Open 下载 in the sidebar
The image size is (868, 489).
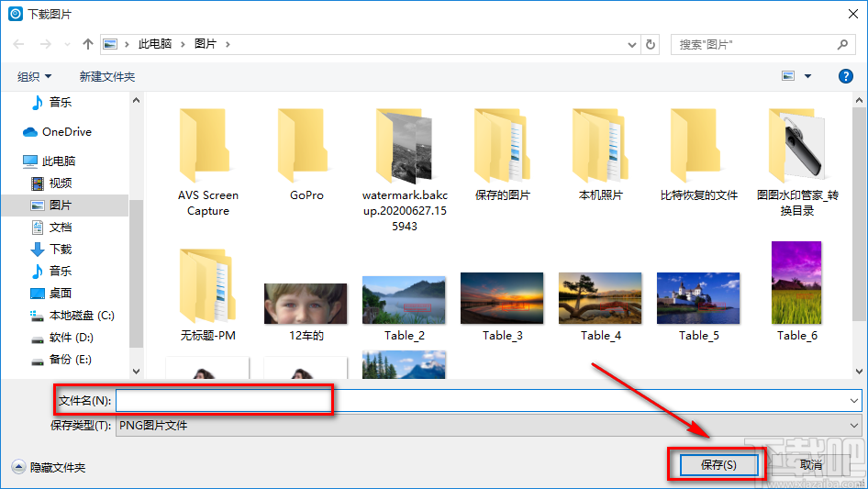[51, 250]
